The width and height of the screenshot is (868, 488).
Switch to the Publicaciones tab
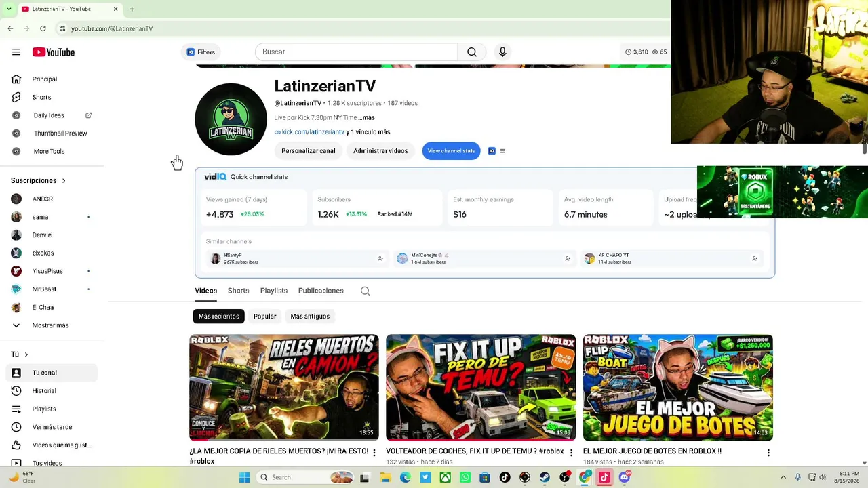(321, 291)
